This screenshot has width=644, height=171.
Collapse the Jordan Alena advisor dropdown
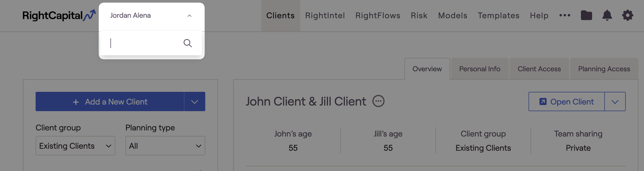(190, 16)
